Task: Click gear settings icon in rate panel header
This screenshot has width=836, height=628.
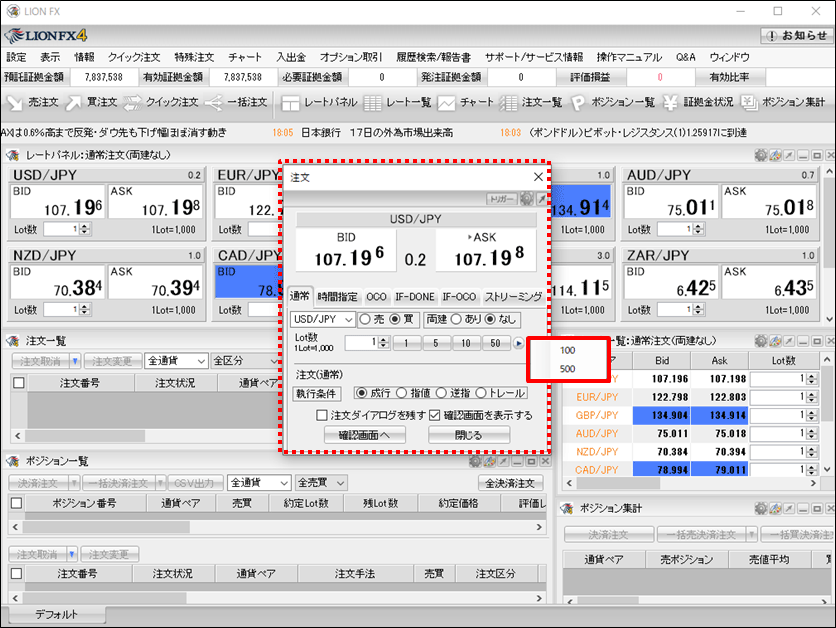Action: (761, 155)
